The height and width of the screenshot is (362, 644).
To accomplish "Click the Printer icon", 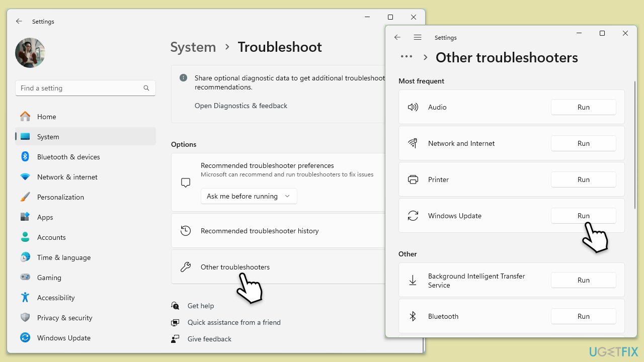I will pos(413,179).
